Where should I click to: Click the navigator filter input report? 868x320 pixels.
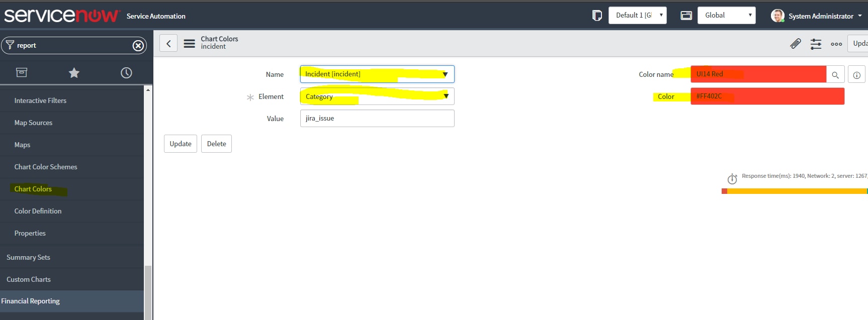(x=73, y=45)
